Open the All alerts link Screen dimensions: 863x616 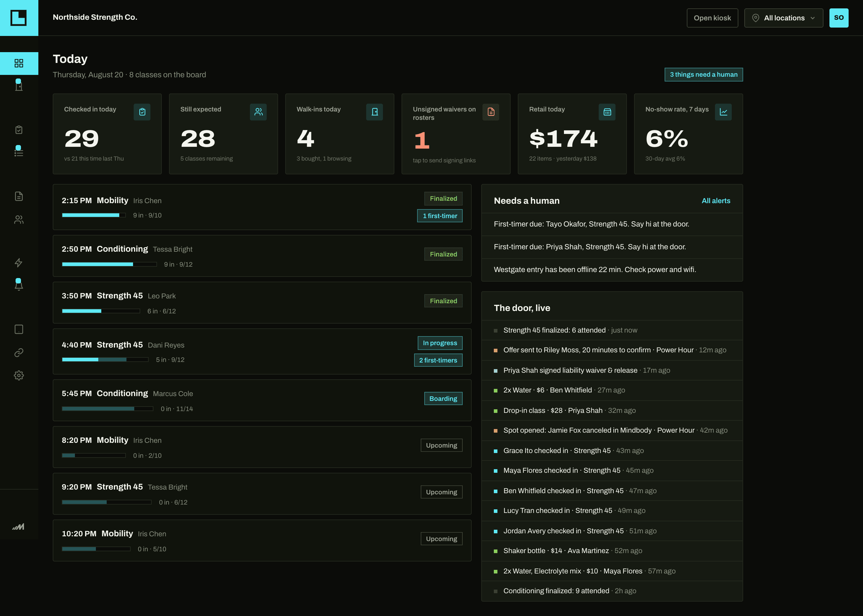[x=716, y=201]
